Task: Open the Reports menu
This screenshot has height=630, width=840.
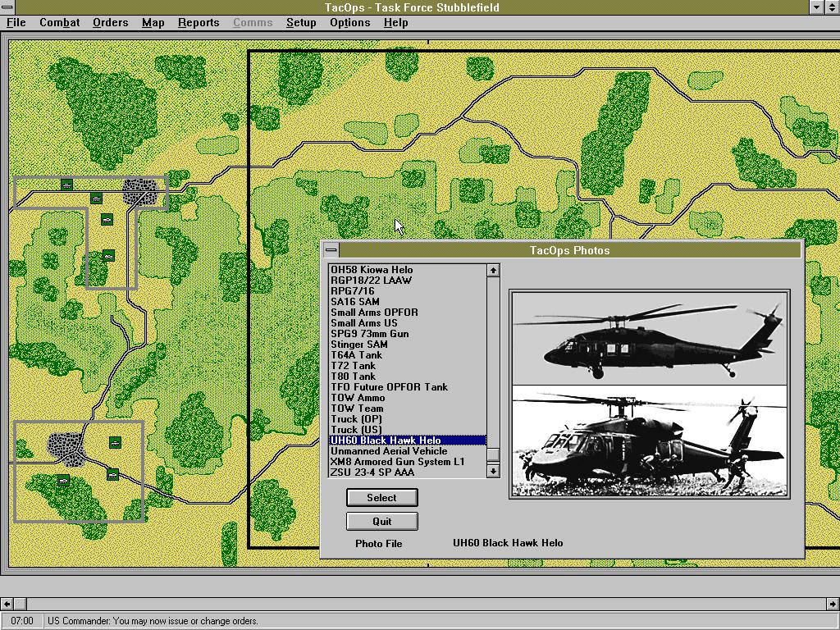Action: (199, 22)
